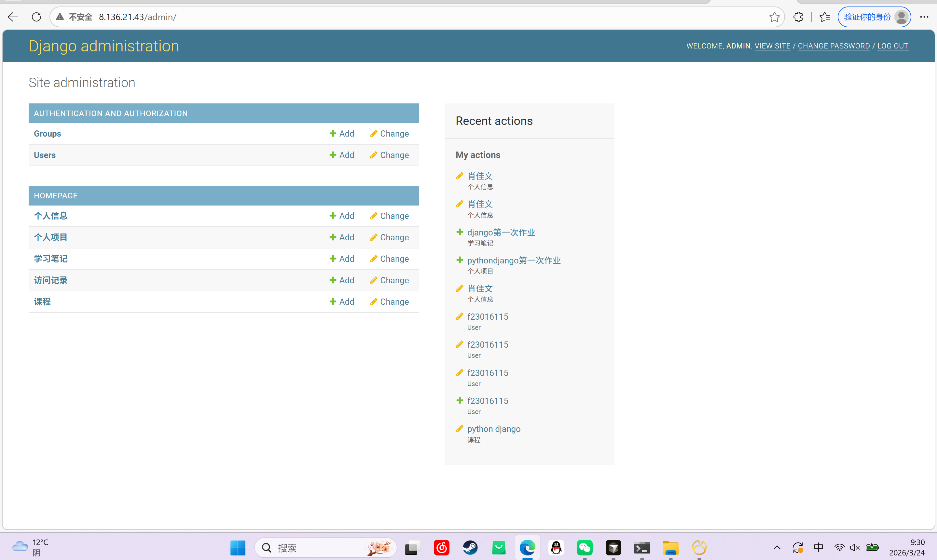
Task: Add a new User
Action: [x=342, y=155]
